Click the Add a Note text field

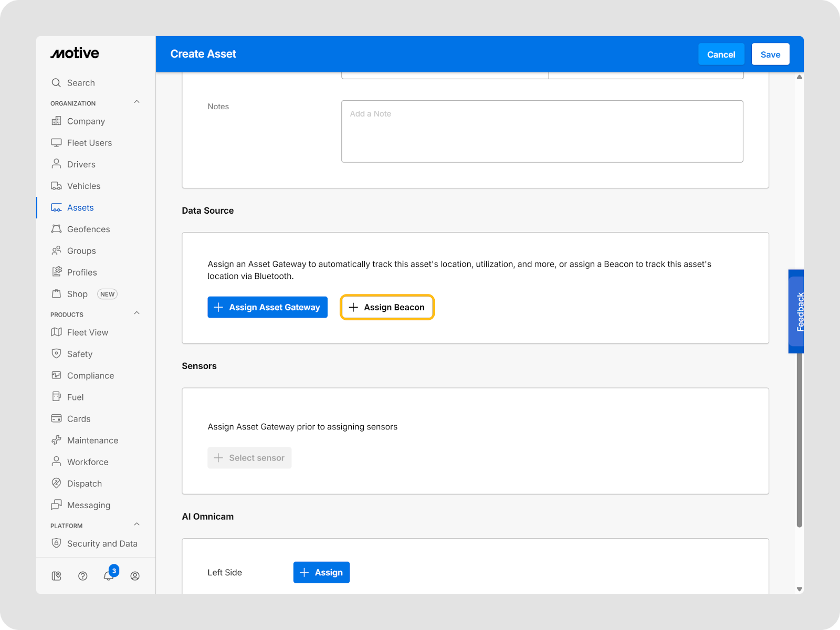[x=542, y=131]
